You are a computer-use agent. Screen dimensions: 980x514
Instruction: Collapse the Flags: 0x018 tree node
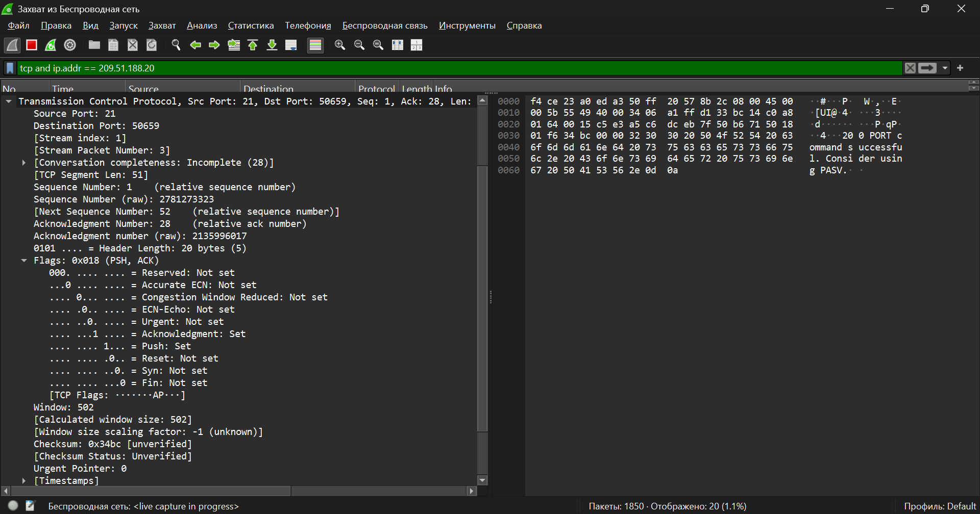click(x=24, y=261)
